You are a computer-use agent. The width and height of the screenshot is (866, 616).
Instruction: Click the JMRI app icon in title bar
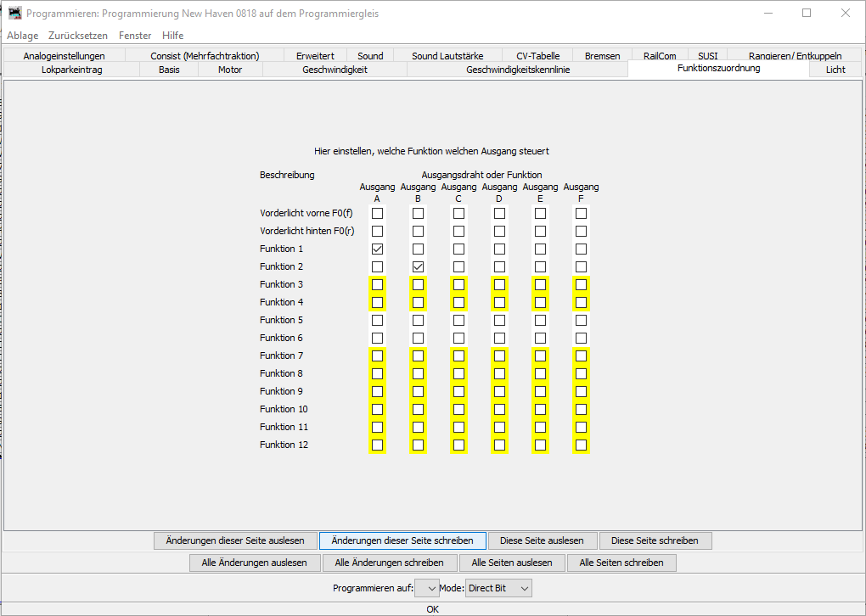pyautogui.click(x=15, y=14)
